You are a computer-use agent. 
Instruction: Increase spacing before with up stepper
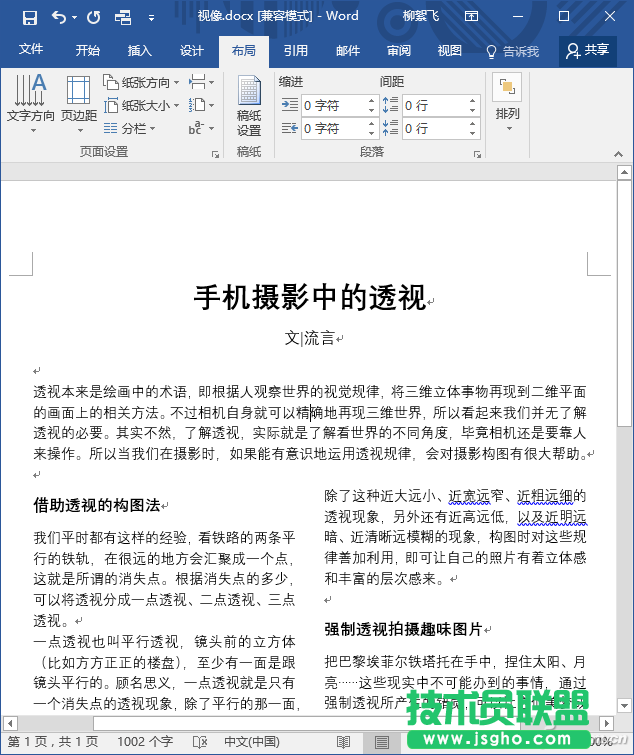coord(472,101)
